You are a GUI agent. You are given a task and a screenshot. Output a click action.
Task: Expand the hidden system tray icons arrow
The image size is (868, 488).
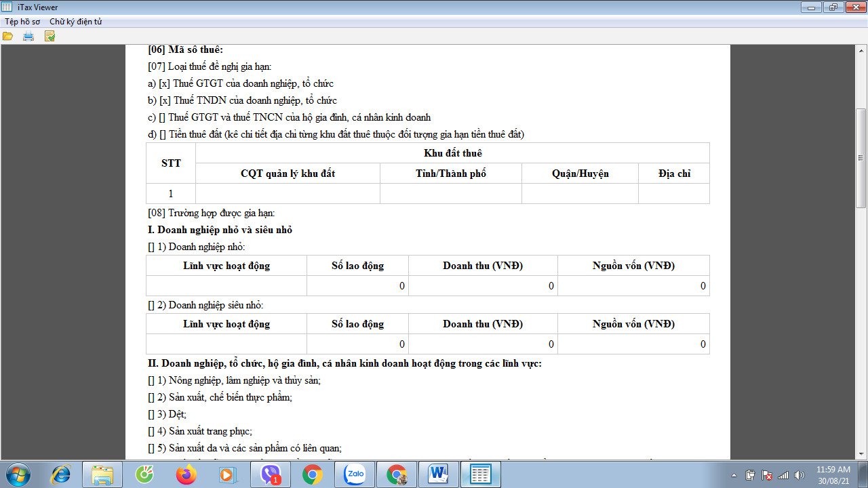(x=735, y=474)
